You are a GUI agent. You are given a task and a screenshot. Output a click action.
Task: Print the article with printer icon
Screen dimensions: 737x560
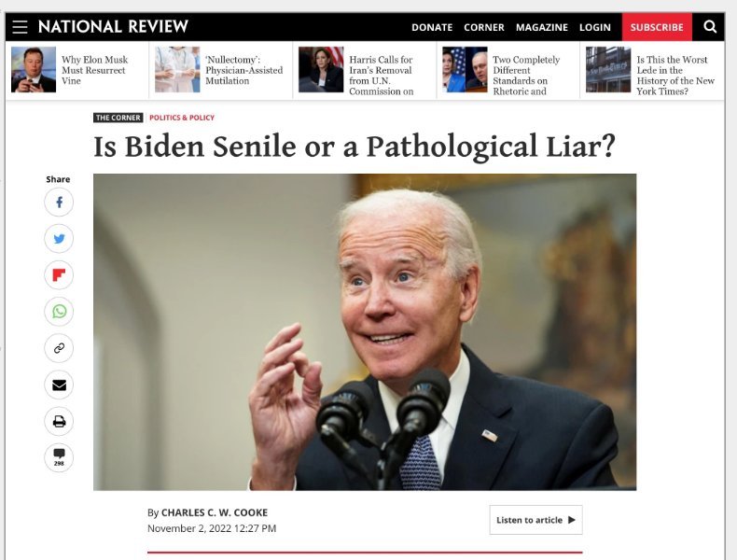tap(59, 421)
